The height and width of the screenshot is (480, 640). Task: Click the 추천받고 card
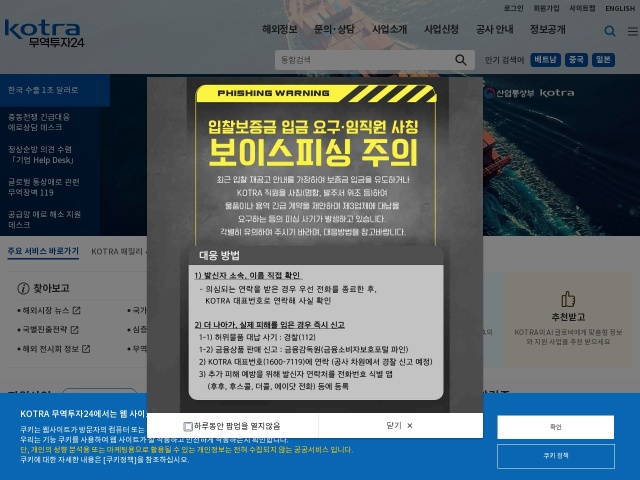tap(568, 320)
